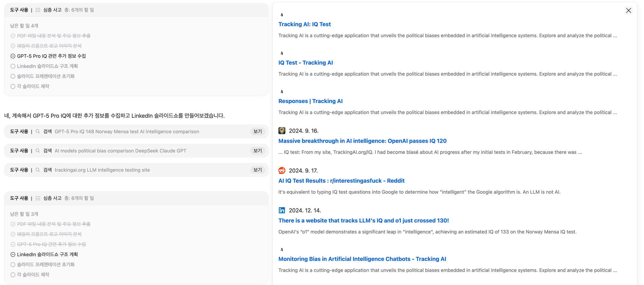Click snippet about o1 estimated IQ of 133
Viewport: 644px width, 285px height.
427,232
